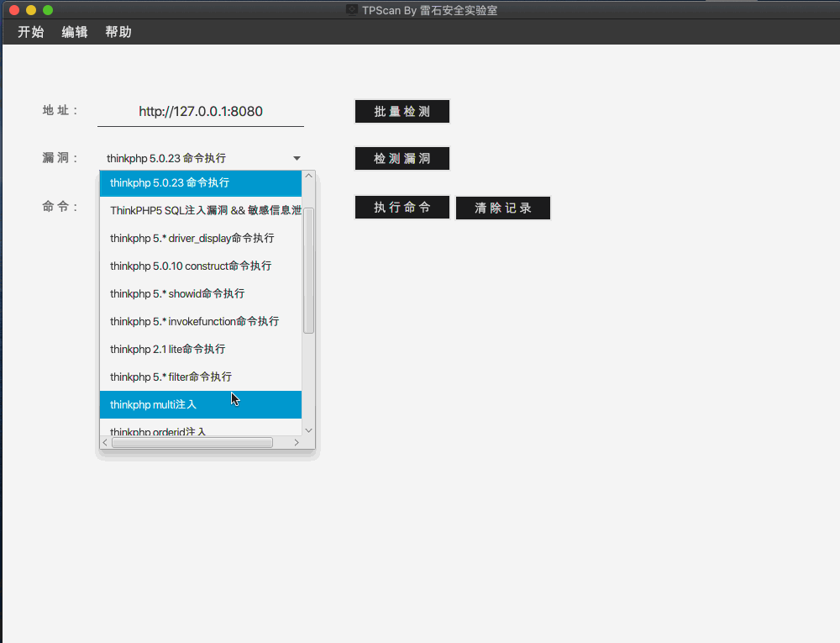This screenshot has width=840, height=643.
Task: Click the 批量检测 button
Action: click(402, 112)
